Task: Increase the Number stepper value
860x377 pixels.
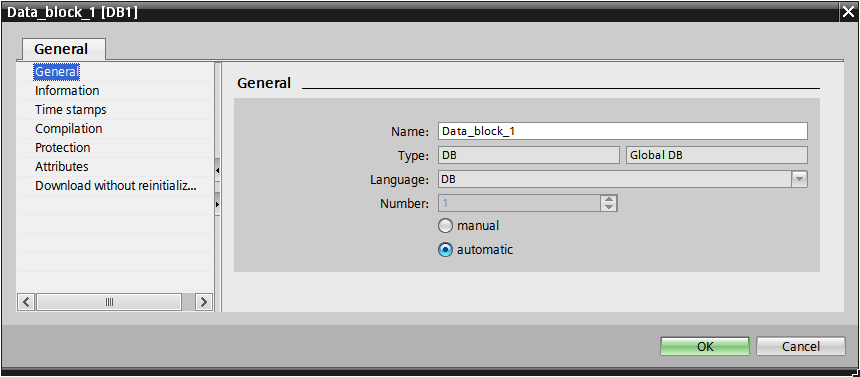Action: [609, 200]
